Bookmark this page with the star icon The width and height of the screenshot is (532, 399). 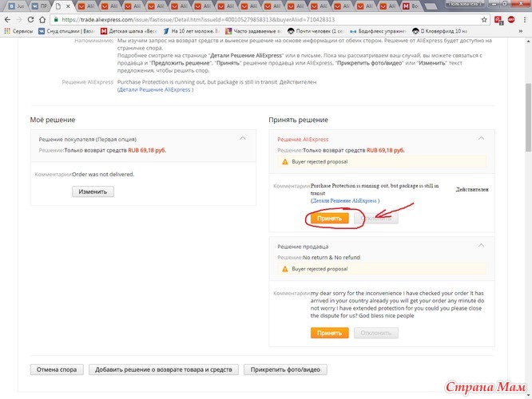pos(484,20)
